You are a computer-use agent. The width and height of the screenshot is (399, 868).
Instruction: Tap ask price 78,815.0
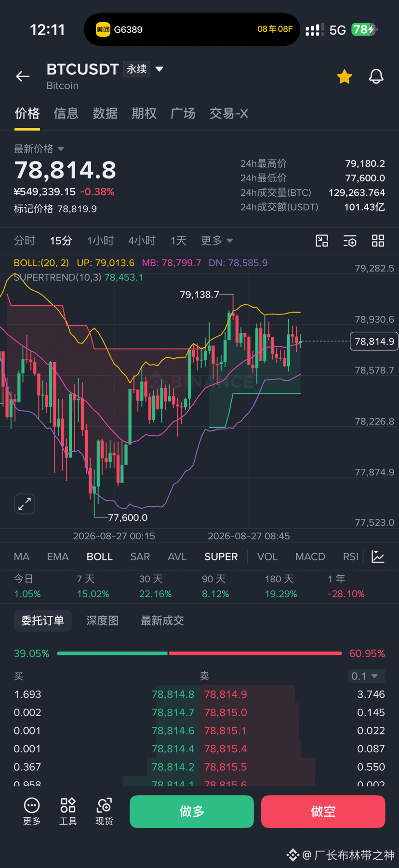(226, 713)
